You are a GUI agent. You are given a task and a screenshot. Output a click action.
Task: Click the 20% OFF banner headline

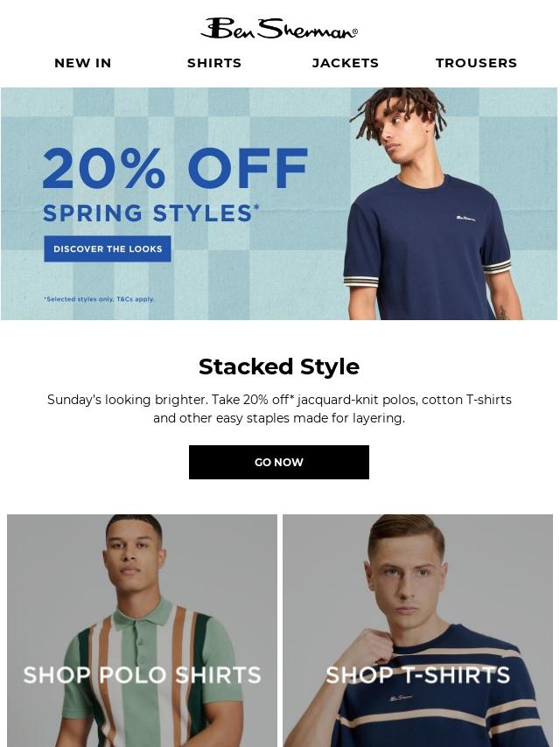[175, 168]
